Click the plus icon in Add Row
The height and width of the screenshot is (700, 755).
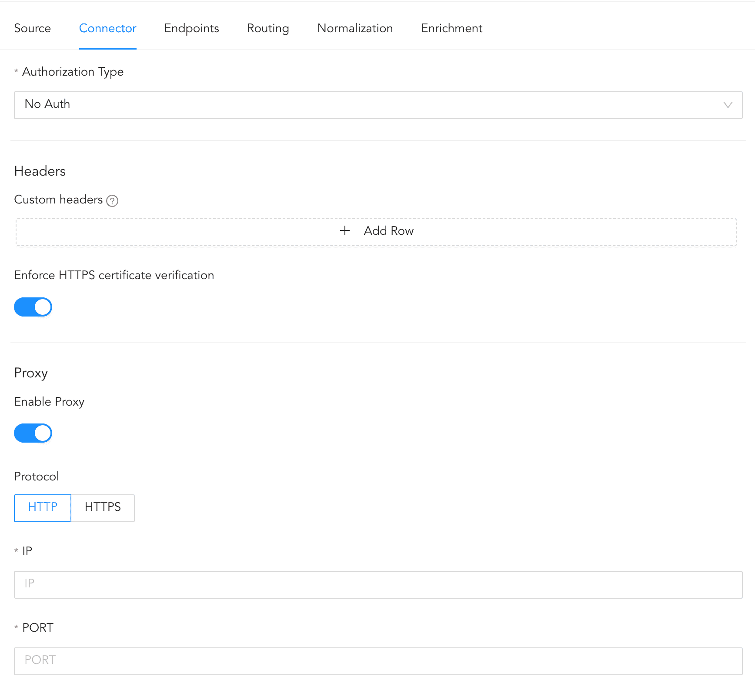pyautogui.click(x=345, y=231)
